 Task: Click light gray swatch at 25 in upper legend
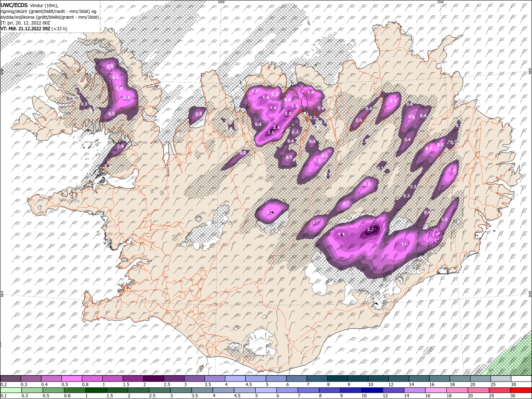click(500, 379)
